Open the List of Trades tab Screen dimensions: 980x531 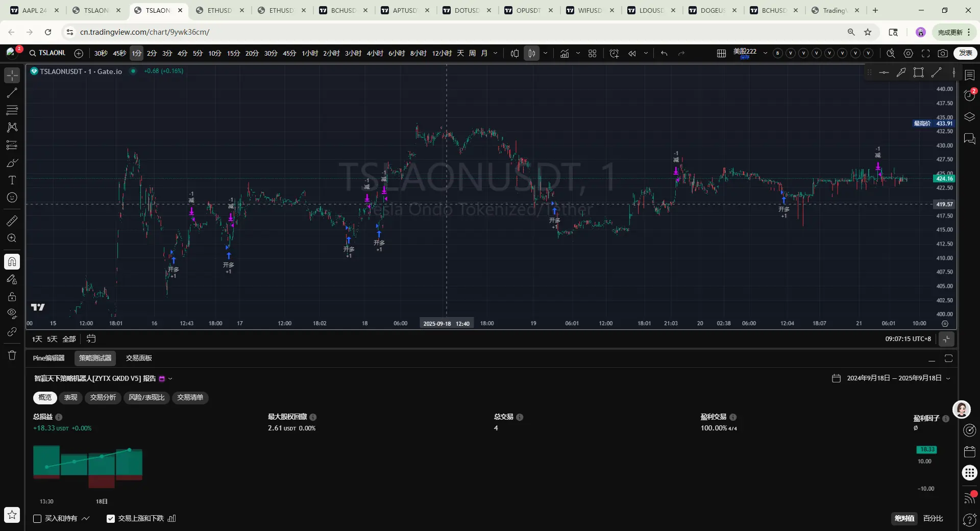pyautogui.click(x=190, y=398)
